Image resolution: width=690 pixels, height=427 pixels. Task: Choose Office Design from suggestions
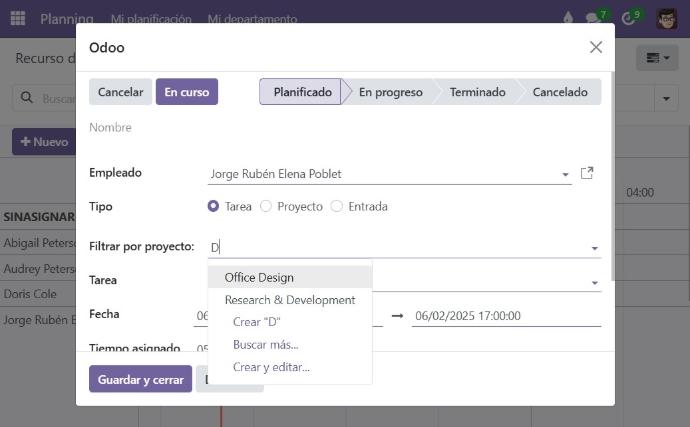290,277
